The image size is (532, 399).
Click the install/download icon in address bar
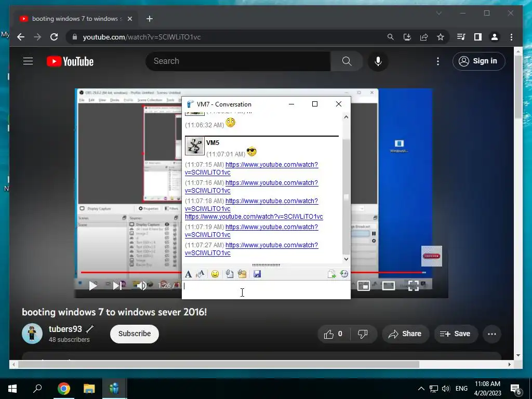[x=407, y=37]
